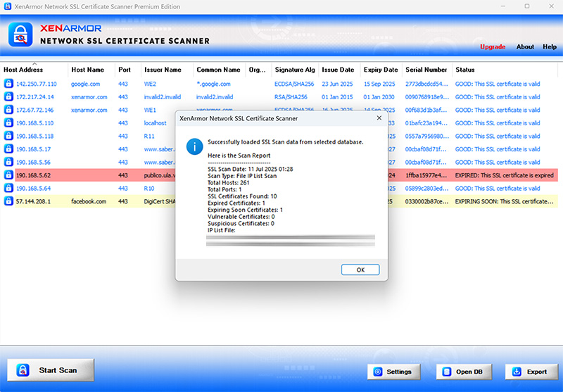
Task: Click the truncated Org... column header
Action: [x=259, y=70]
